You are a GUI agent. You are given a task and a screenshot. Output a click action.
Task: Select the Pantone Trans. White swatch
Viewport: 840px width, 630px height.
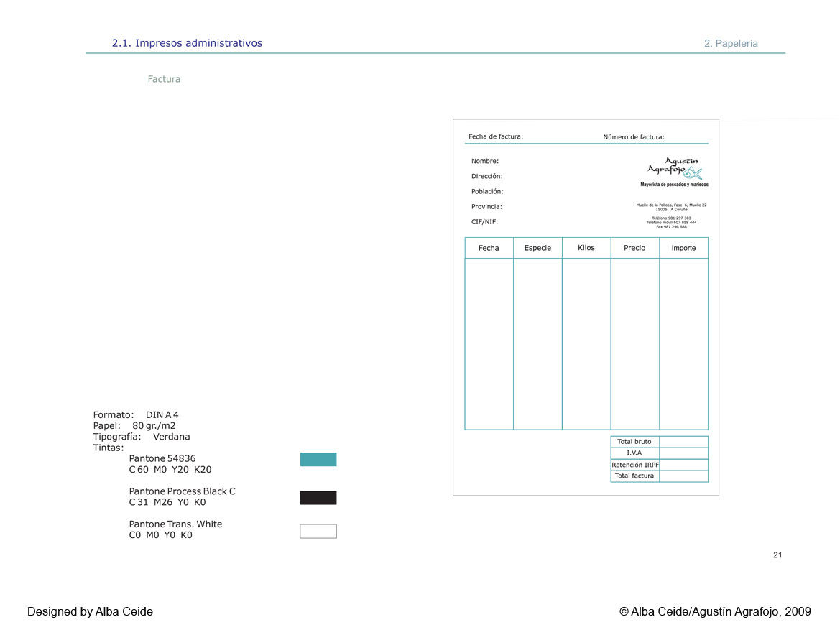coord(318,531)
